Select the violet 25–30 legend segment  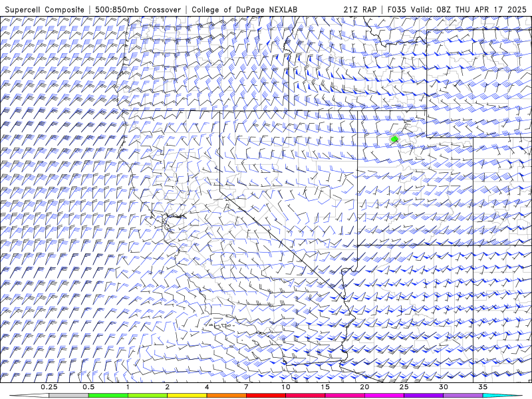click(x=424, y=396)
